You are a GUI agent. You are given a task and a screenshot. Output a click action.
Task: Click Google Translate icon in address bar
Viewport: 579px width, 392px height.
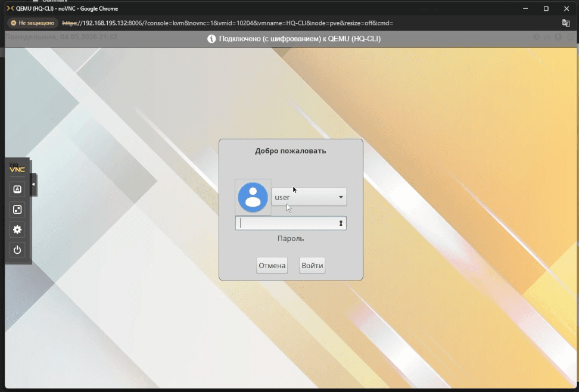566,23
